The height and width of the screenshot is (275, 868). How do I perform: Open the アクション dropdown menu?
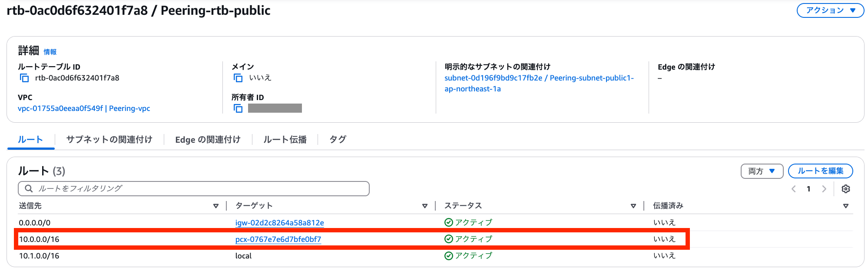coord(830,10)
